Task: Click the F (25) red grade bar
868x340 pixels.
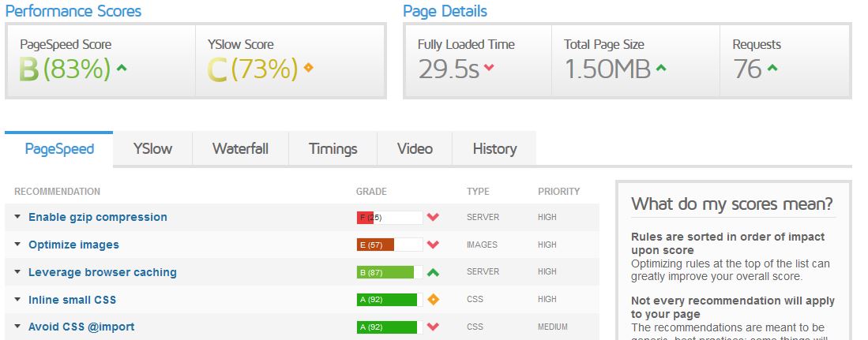Action: click(389, 217)
